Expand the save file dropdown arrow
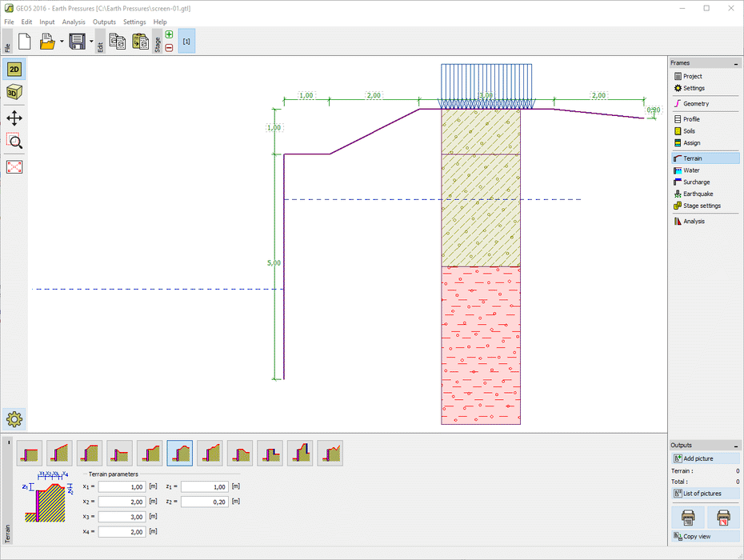Screen dimensions: 744x560 click(90, 42)
